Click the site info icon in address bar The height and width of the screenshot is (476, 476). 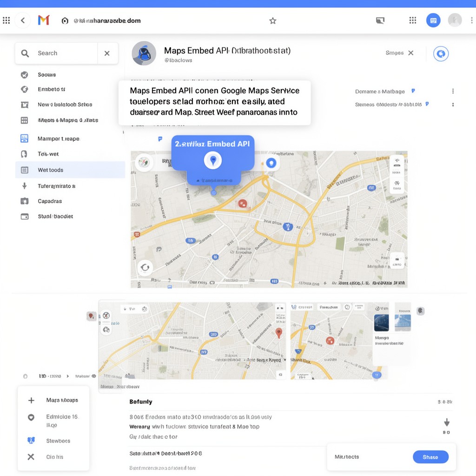[x=65, y=20]
